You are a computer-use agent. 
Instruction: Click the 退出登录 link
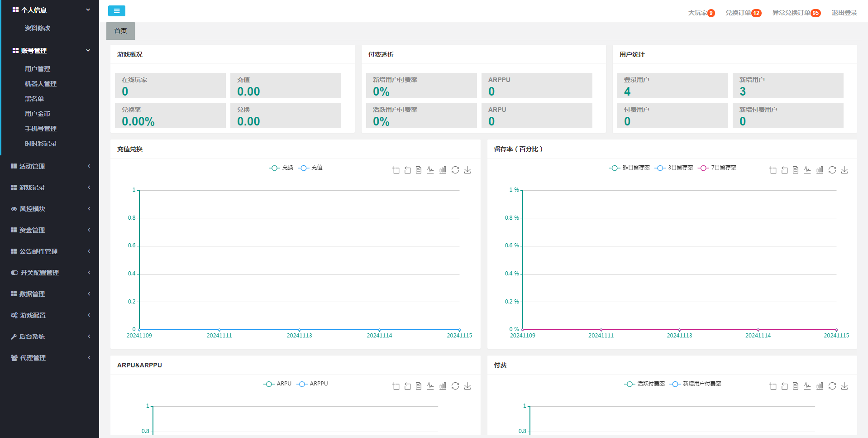point(844,13)
